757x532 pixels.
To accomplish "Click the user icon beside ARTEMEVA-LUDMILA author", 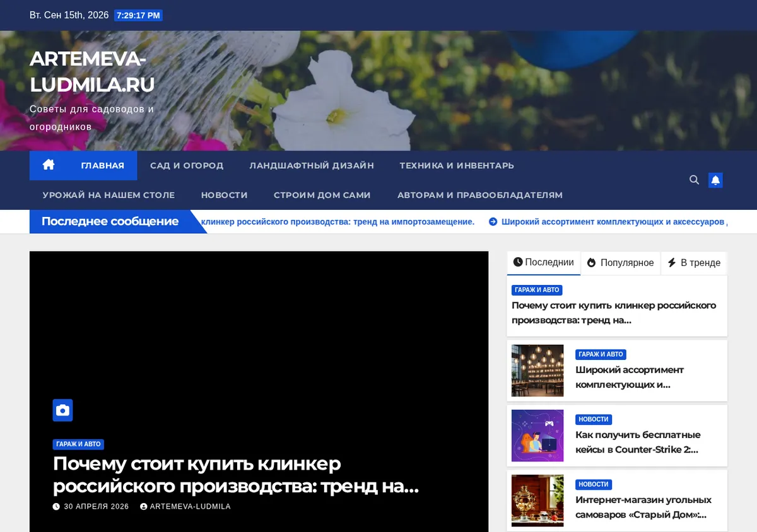I will point(144,507).
